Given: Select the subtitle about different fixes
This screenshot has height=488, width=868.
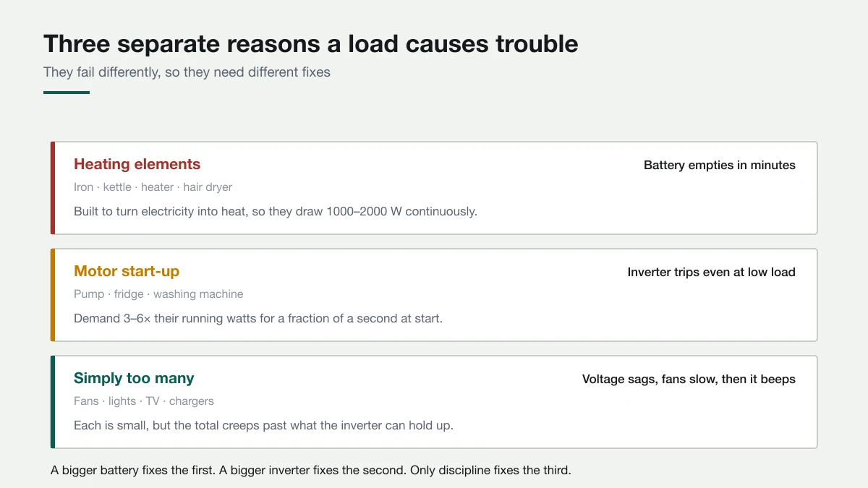Looking at the screenshot, I should pyautogui.click(x=187, y=72).
